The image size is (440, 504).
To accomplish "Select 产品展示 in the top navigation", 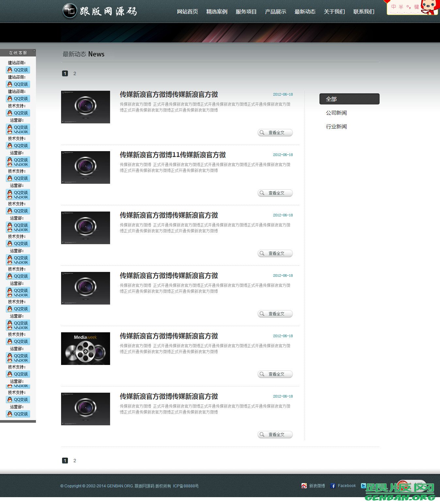I will click(276, 12).
